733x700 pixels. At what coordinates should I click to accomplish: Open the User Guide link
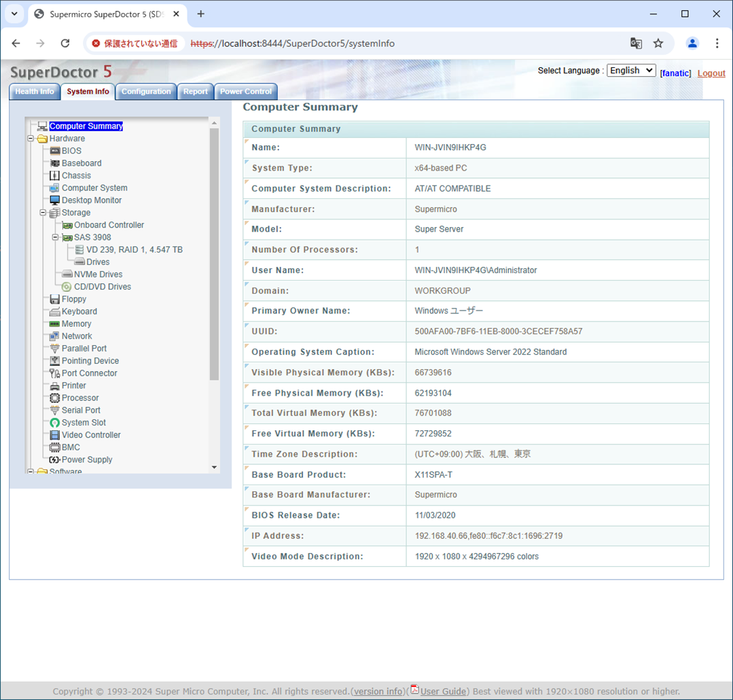pyautogui.click(x=443, y=692)
